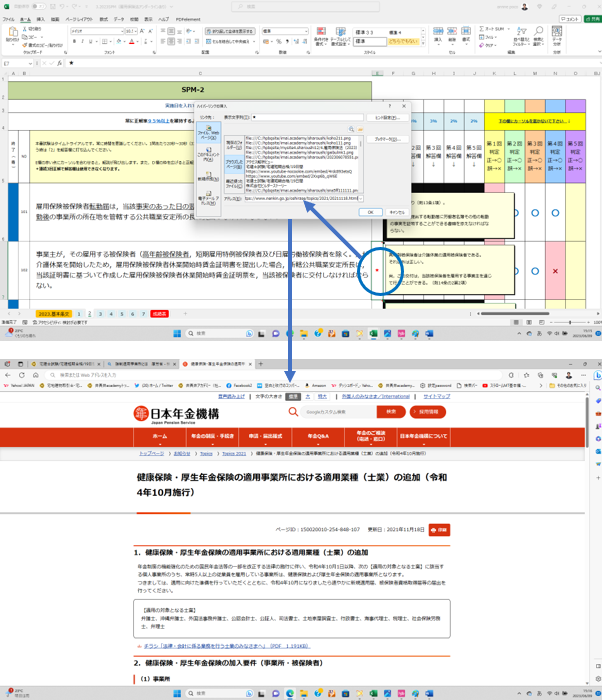Screen dimensions: 602x700
Task: Click the red 検索 button on webpage
Action: [391, 412]
